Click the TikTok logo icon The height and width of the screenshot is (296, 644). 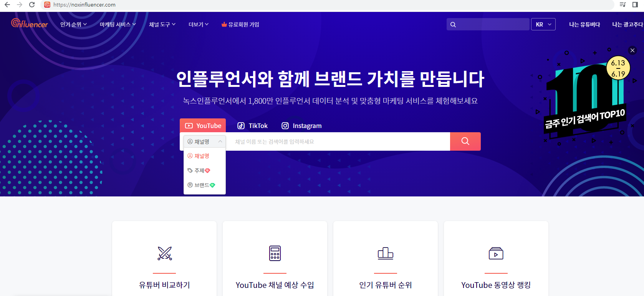click(241, 126)
